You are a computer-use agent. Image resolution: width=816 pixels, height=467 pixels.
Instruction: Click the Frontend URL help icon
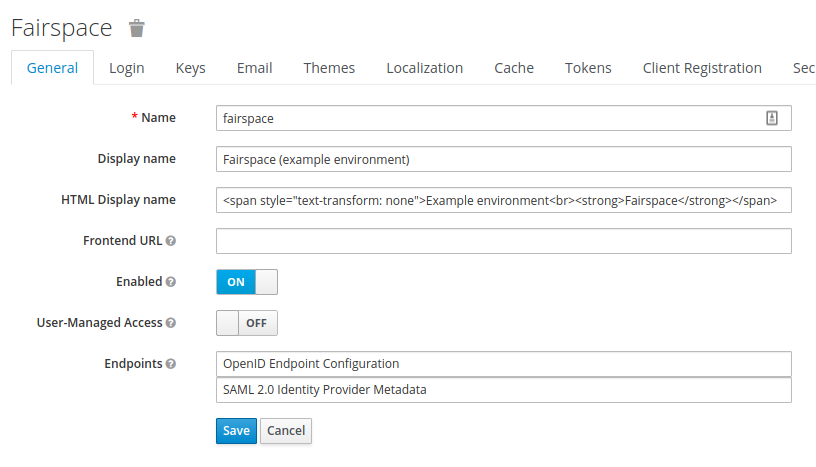pos(171,241)
